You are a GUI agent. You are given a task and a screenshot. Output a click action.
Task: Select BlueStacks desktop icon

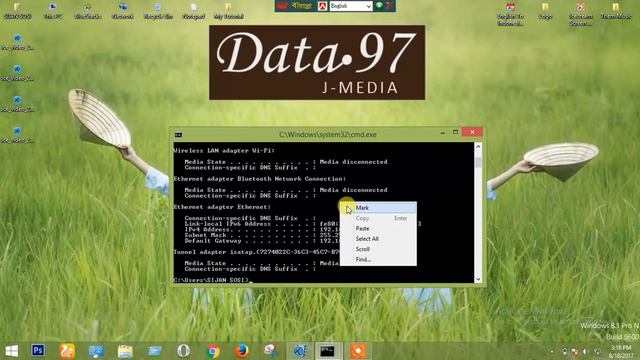point(88,11)
